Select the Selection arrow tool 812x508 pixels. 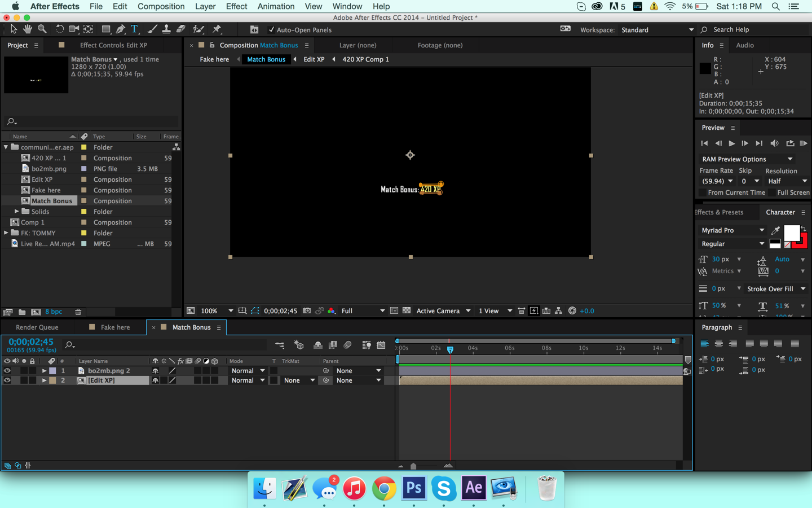point(14,29)
